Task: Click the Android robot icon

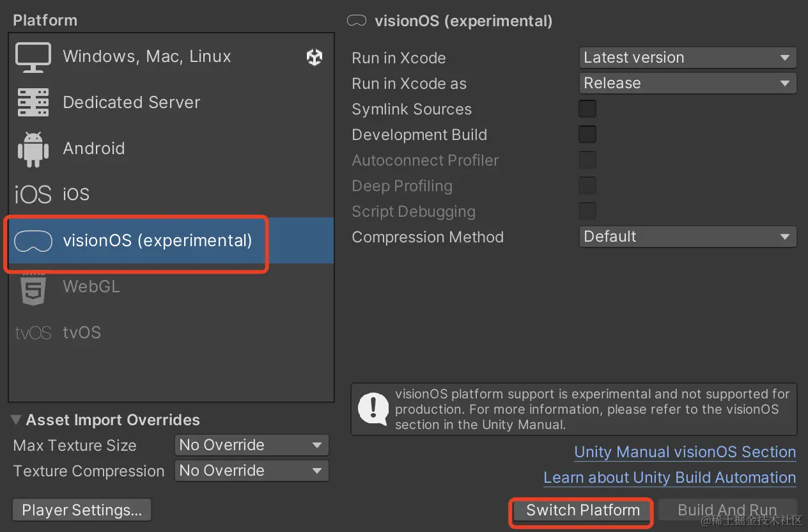Action: tap(33, 148)
